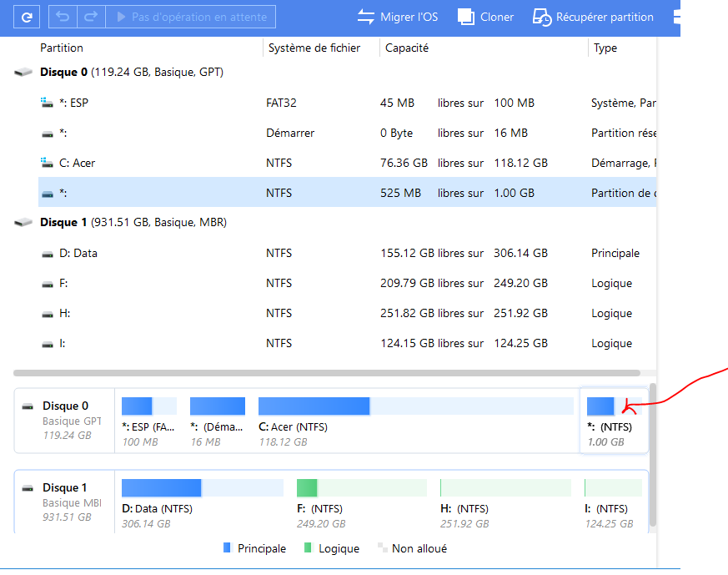The image size is (728, 575).
Task: Click the I: drive icon
Action: click(48, 345)
